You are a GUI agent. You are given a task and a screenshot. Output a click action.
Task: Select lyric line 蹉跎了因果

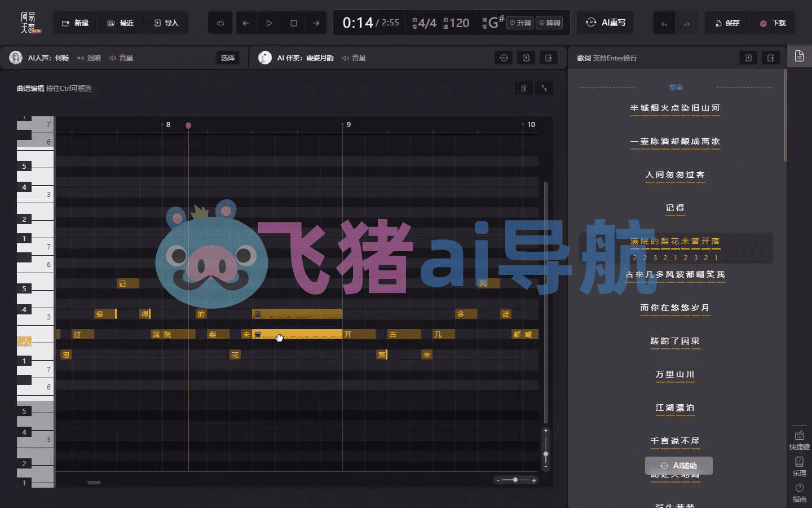[x=675, y=341]
